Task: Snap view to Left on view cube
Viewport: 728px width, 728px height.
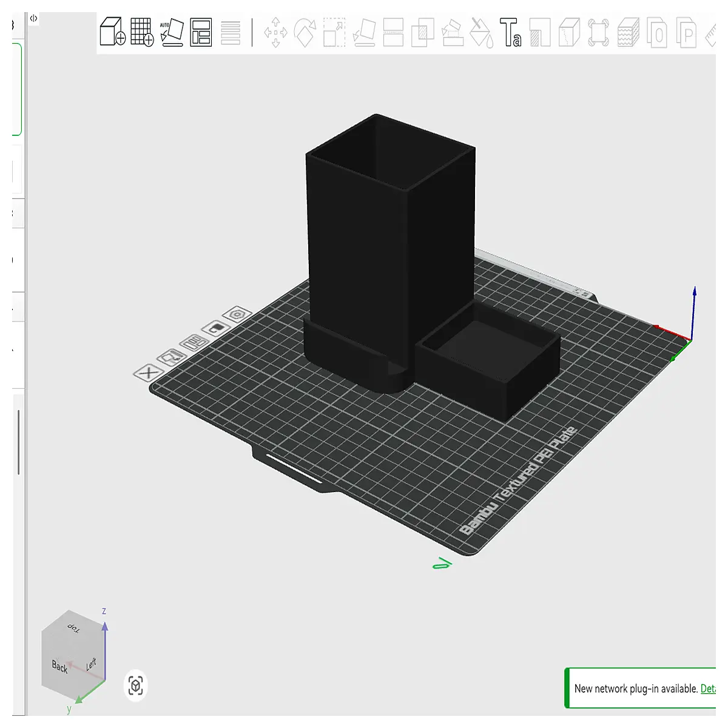Action: (91, 664)
